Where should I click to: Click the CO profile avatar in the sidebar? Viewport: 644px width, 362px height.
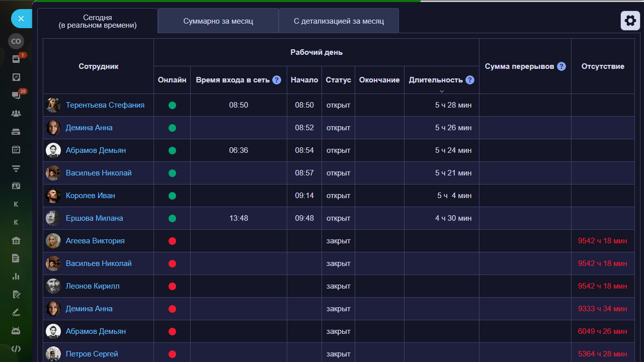(x=16, y=41)
